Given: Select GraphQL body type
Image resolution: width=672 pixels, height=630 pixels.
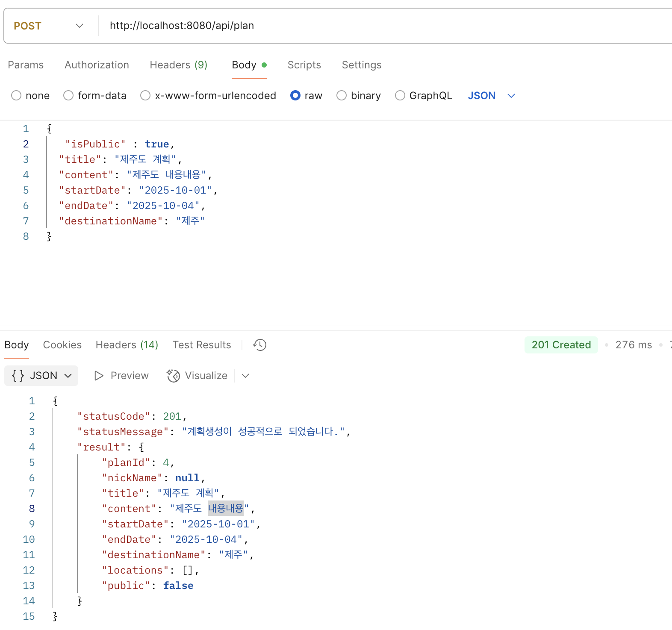Looking at the screenshot, I should (400, 96).
